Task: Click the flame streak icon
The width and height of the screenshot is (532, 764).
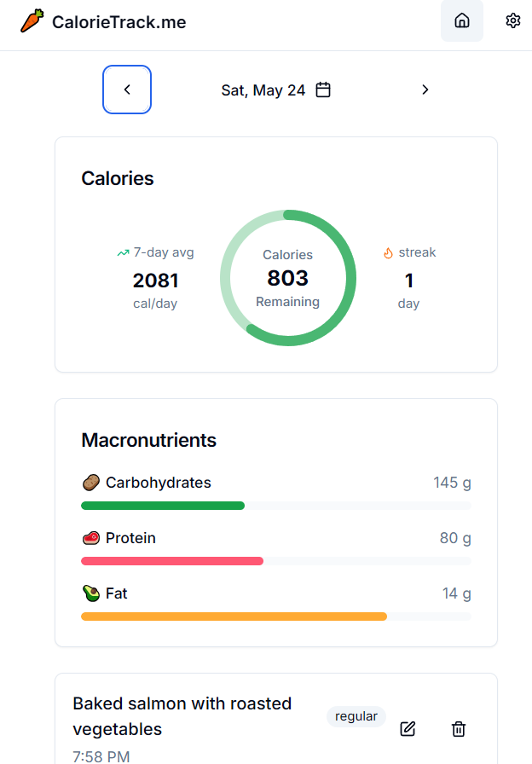Action: point(388,253)
